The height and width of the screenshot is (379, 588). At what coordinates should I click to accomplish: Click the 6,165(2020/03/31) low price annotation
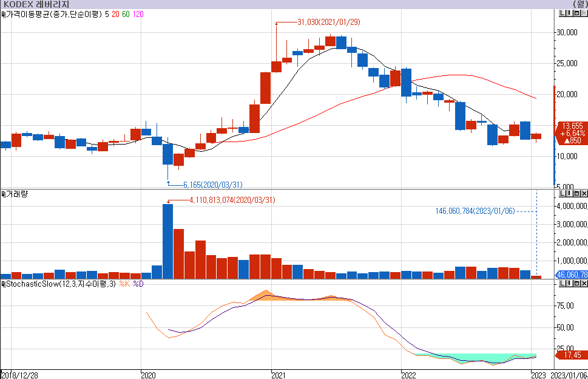[x=213, y=185]
